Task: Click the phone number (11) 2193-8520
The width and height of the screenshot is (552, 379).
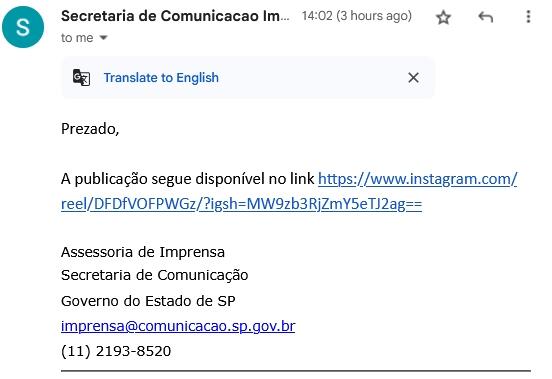Action: point(116,351)
